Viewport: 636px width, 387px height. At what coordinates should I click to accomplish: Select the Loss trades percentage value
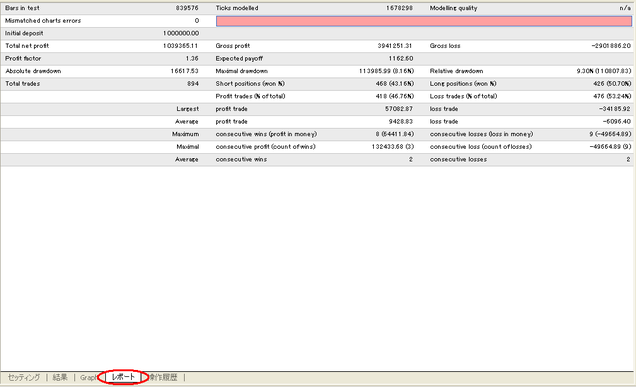tap(612, 96)
